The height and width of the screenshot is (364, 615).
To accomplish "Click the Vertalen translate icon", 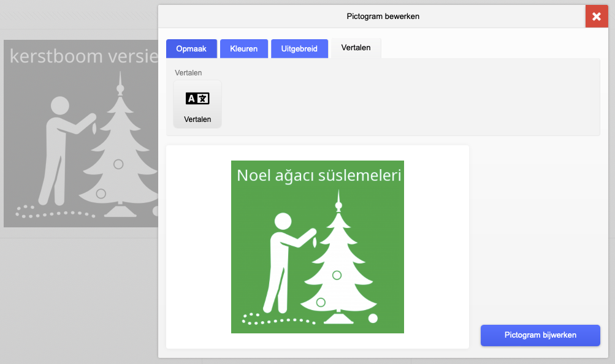I will [x=197, y=98].
